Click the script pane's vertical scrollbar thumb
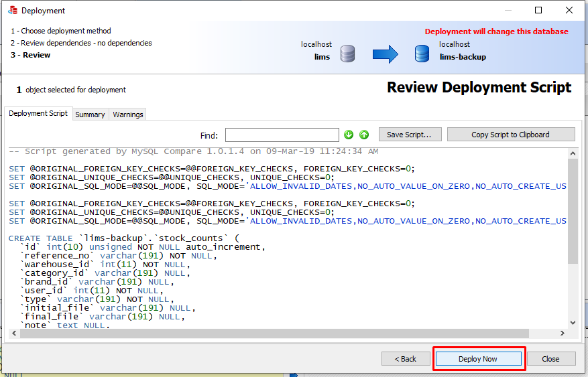Image resolution: width=588 pixels, height=377 pixels. 573,211
